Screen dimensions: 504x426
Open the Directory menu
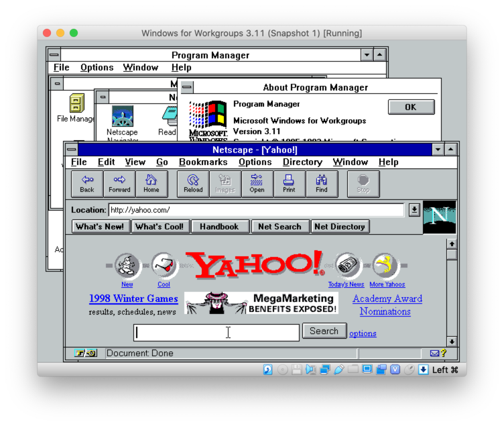[302, 162]
